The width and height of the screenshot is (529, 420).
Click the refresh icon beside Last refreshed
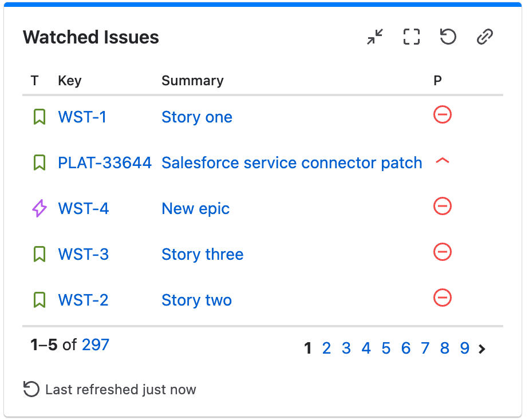click(x=31, y=389)
